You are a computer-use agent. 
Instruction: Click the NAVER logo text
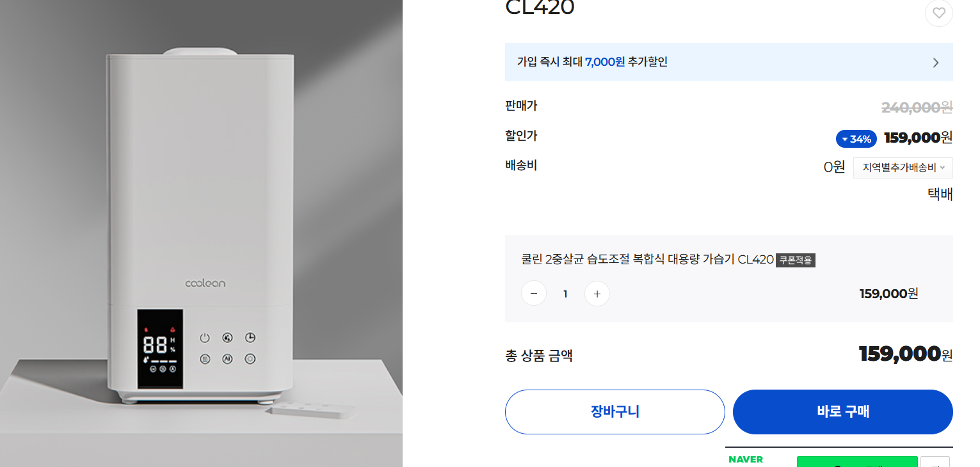click(746, 459)
